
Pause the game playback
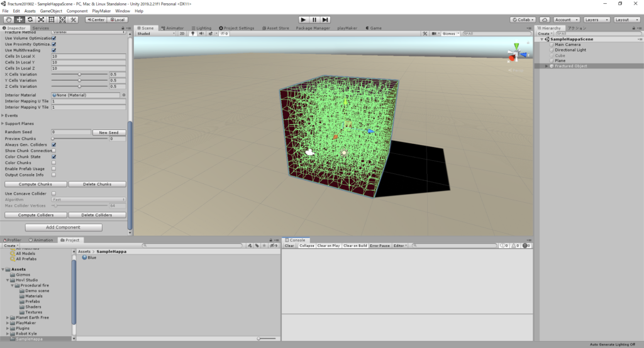(314, 19)
